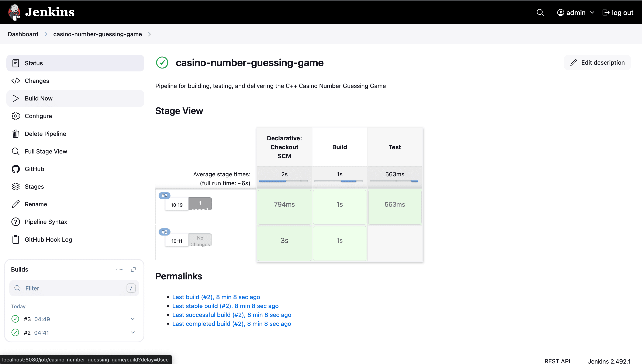Expand the Builds panel with arrow icon
Screen dimensions: 642x364
pos(133,269)
